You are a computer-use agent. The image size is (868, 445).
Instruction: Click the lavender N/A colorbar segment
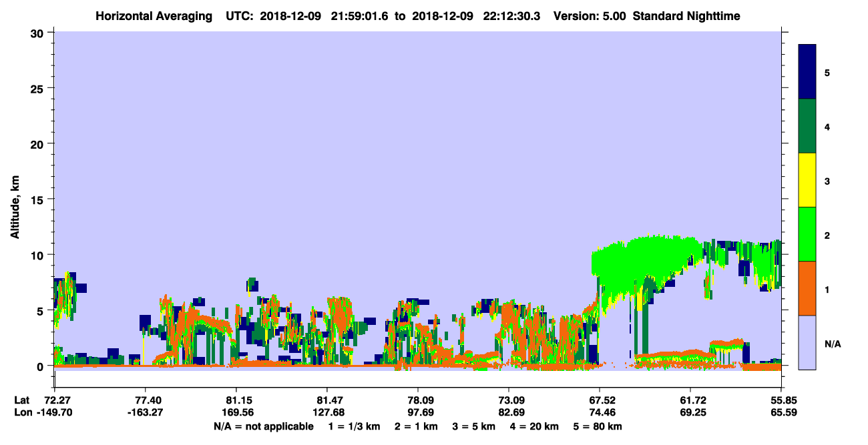tap(807, 342)
